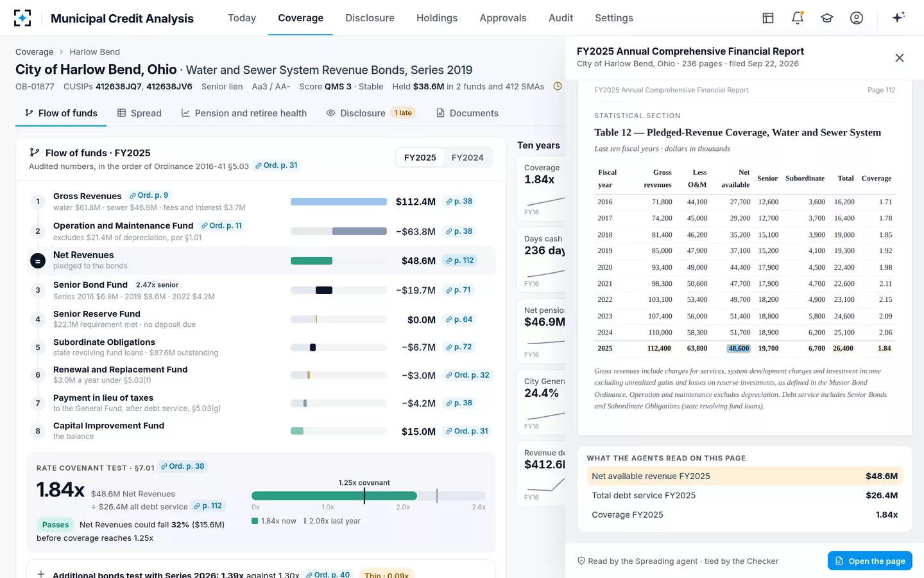This screenshot has height=578, width=924.
Task: Open p. 72 citation for Subordinate Obligations
Action: pos(459,347)
